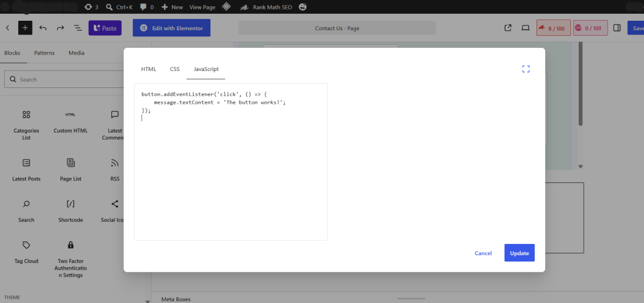This screenshot has width=644, height=303.
Task: Insert the Page List block
Action: 70,169
